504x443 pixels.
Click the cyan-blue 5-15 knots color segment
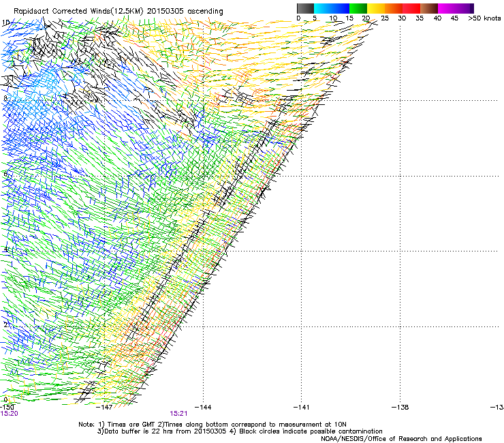[x=332, y=8]
